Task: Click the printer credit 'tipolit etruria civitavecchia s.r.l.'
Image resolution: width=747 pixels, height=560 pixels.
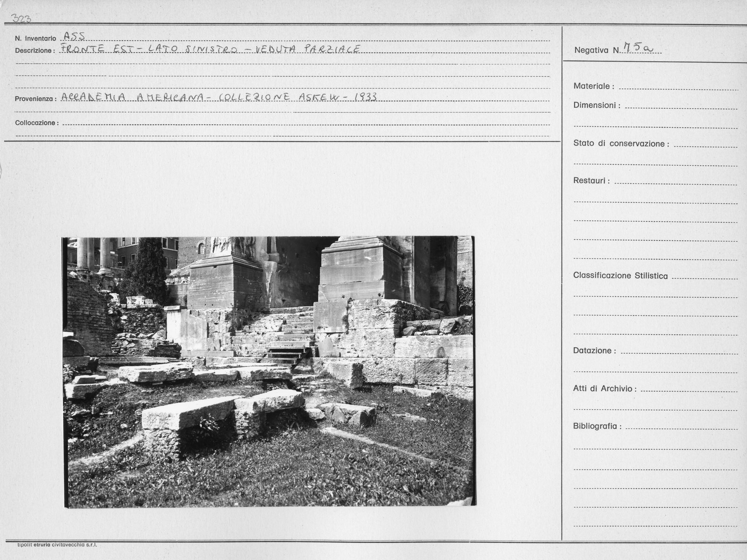Action: [56, 545]
